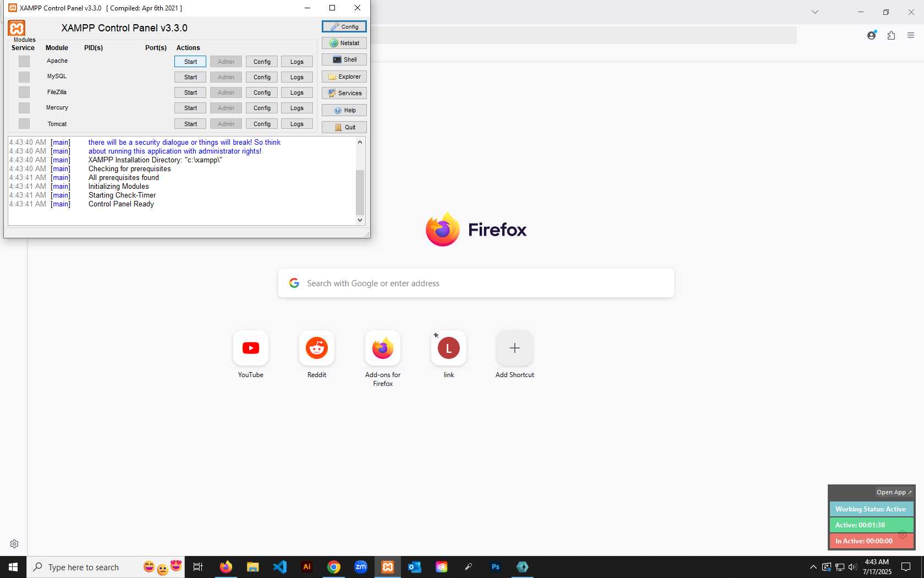The width and height of the screenshot is (924, 578).
Task: Open the 'link' shortcut tile
Action: pyautogui.click(x=449, y=348)
